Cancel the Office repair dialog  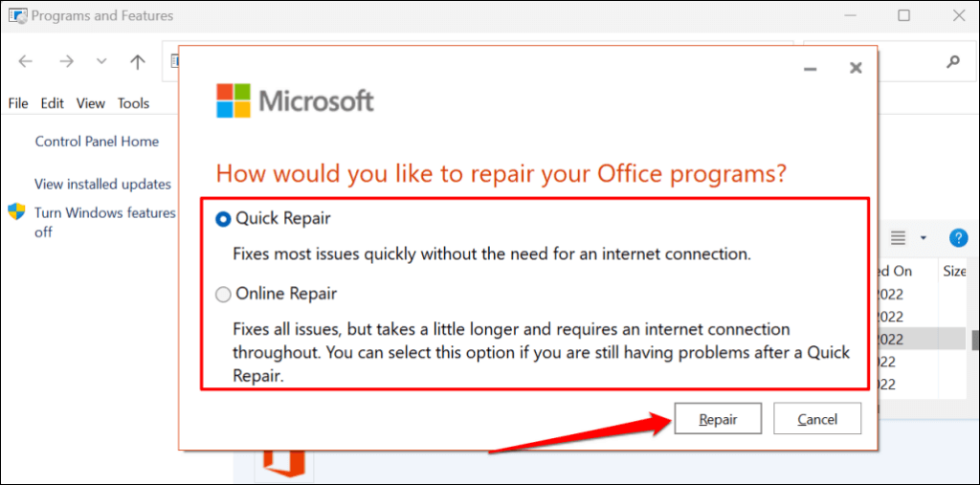click(x=816, y=419)
